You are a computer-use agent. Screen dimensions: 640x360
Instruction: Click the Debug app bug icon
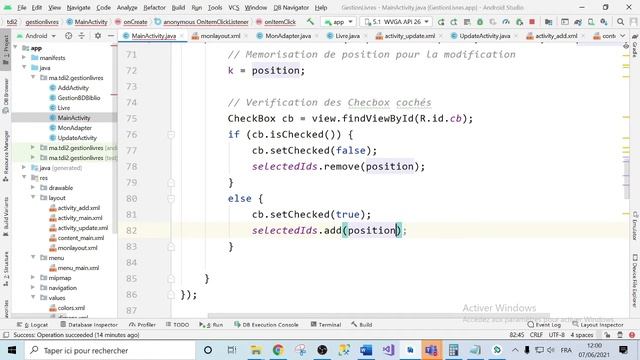pyautogui.click(x=480, y=22)
